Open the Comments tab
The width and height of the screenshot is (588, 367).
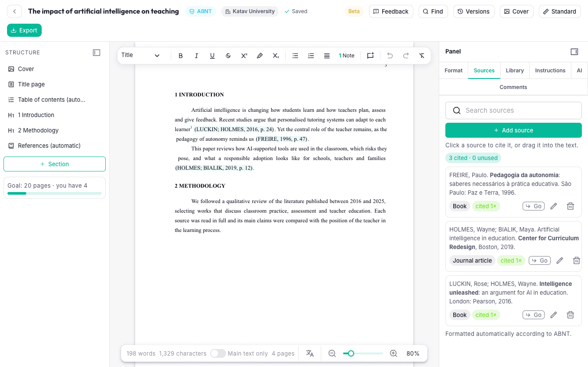tap(513, 87)
